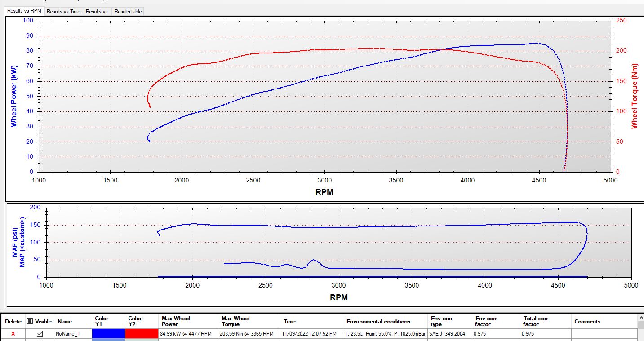The height and width of the screenshot is (341, 644).
Task: Click the Wheel Torque (Nm) axis label
Action: point(635,96)
